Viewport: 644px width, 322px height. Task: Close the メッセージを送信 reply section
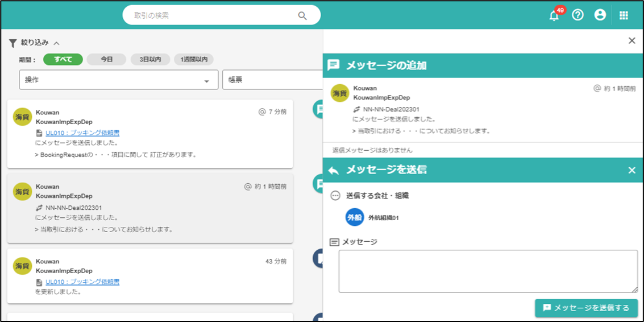coord(631,170)
